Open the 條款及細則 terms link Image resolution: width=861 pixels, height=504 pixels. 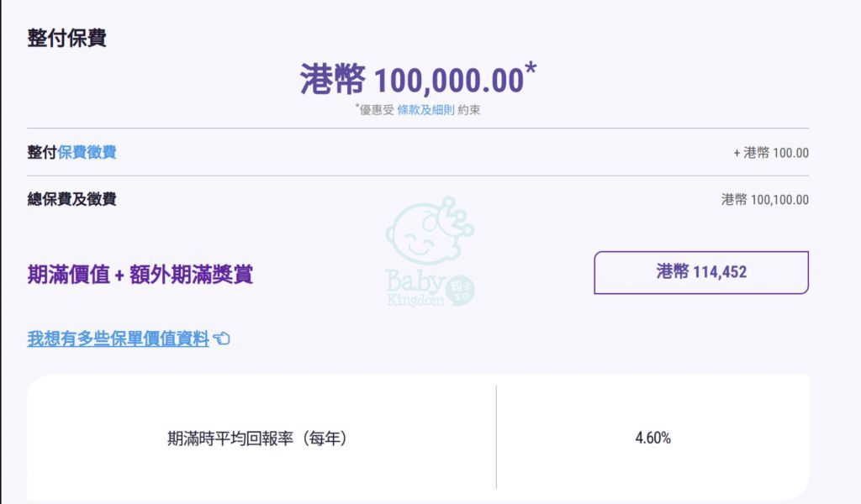tap(425, 110)
